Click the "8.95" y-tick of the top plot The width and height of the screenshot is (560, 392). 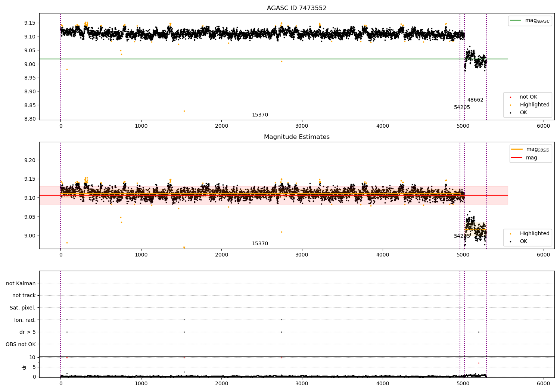click(29, 78)
